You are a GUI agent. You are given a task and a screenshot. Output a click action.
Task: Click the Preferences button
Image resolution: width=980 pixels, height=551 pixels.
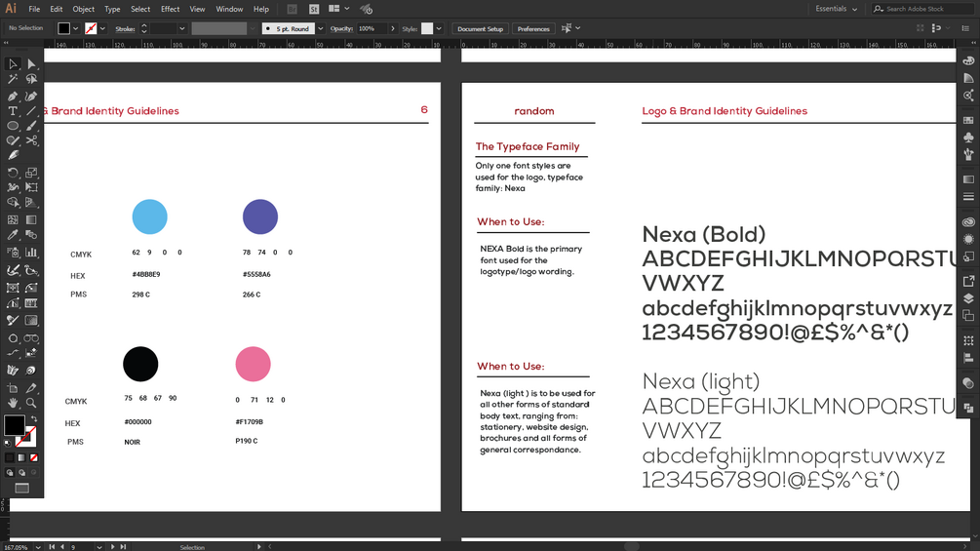point(533,28)
